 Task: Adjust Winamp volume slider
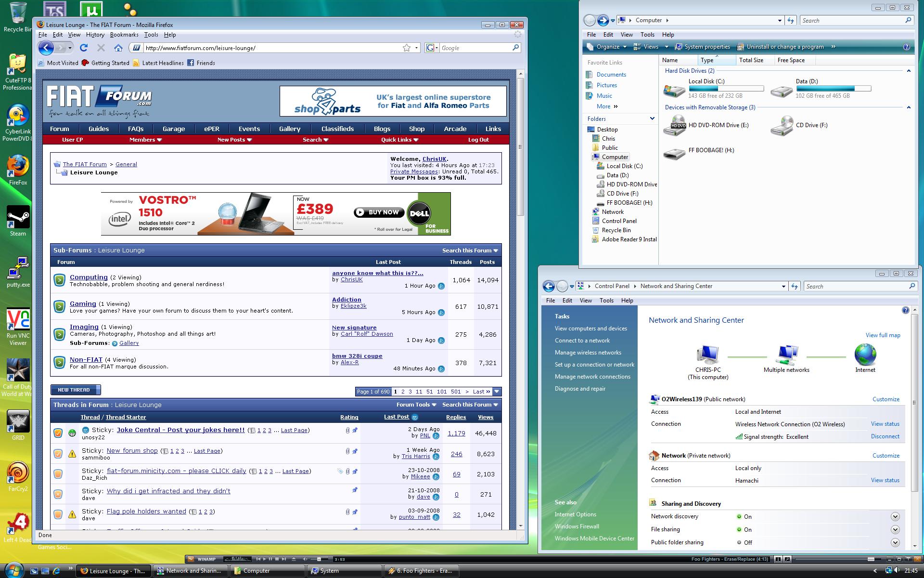(320, 559)
